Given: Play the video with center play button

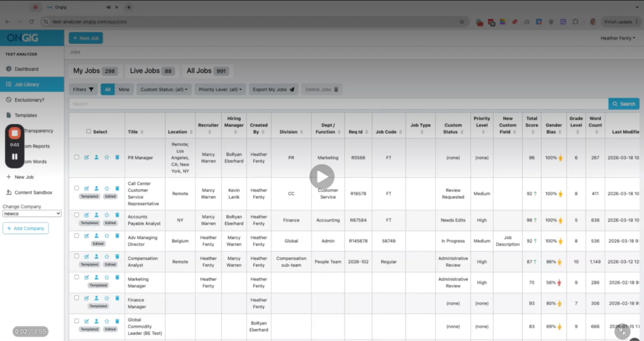Looking at the screenshot, I should click(x=322, y=177).
